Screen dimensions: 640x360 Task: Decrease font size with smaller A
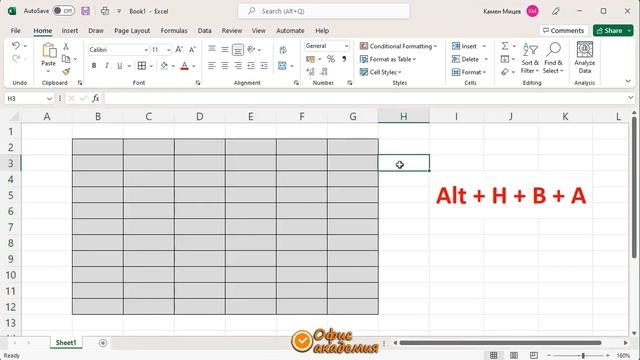point(192,50)
